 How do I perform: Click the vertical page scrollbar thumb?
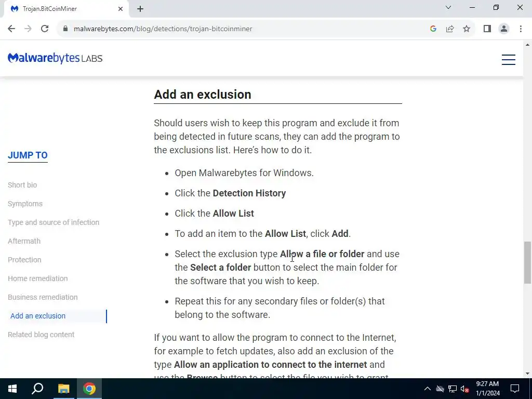[527, 262]
